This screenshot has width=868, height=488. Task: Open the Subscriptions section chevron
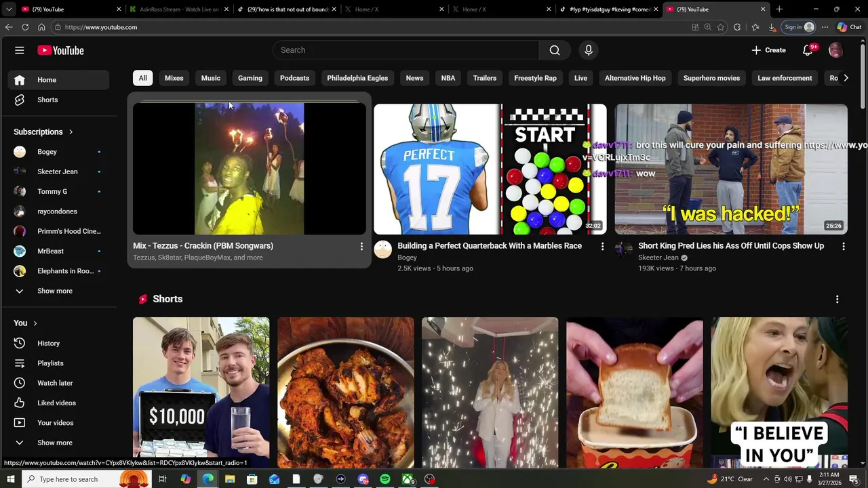[x=71, y=132]
